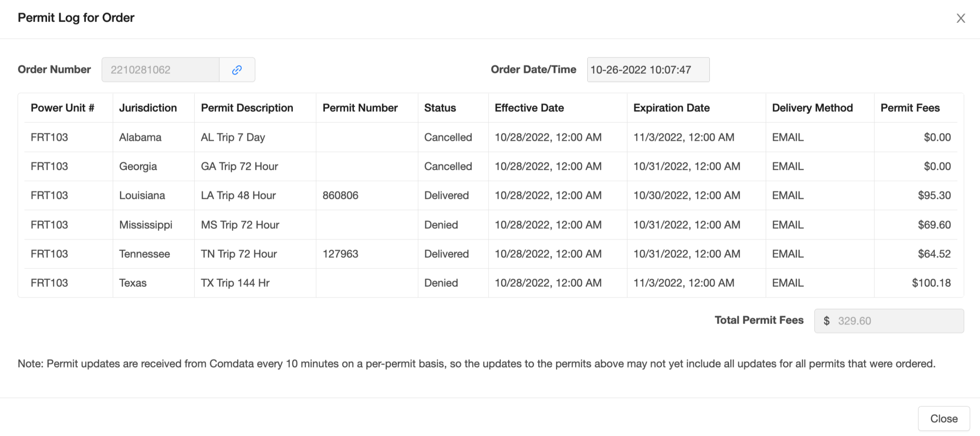Click the Permit Number column header
Image resolution: width=980 pixels, height=436 pixels.
pos(360,108)
